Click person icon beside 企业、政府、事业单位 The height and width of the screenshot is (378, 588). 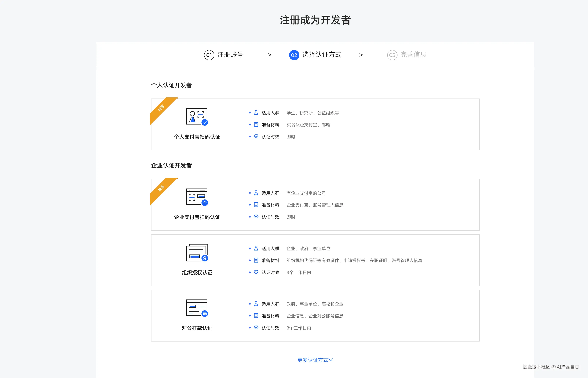click(x=256, y=248)
